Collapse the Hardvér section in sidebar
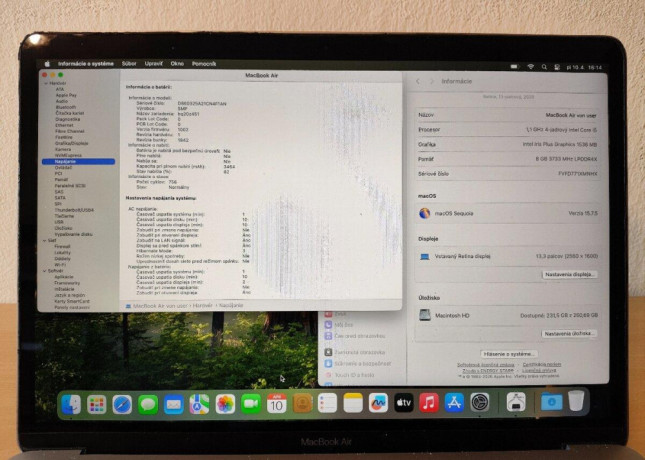The height and width of the screenshot is (460, 645). 46,83
